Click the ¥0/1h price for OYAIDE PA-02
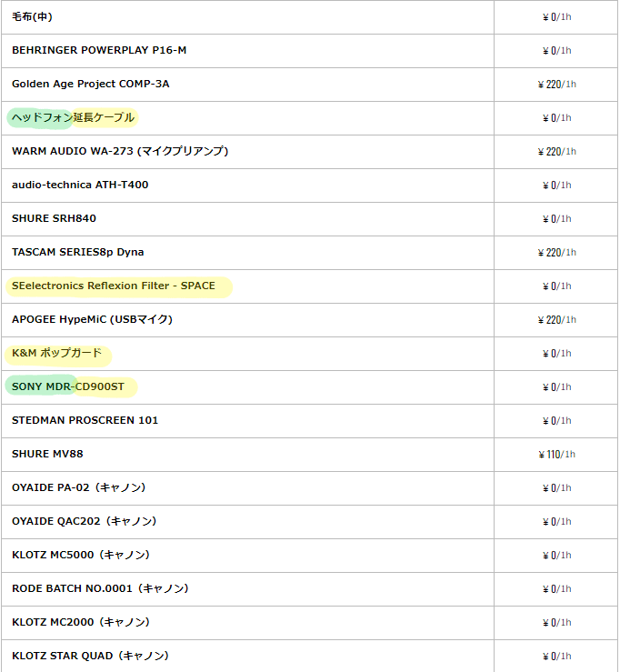This screenshot has width=620, height=672. click(x=557, y=487)
